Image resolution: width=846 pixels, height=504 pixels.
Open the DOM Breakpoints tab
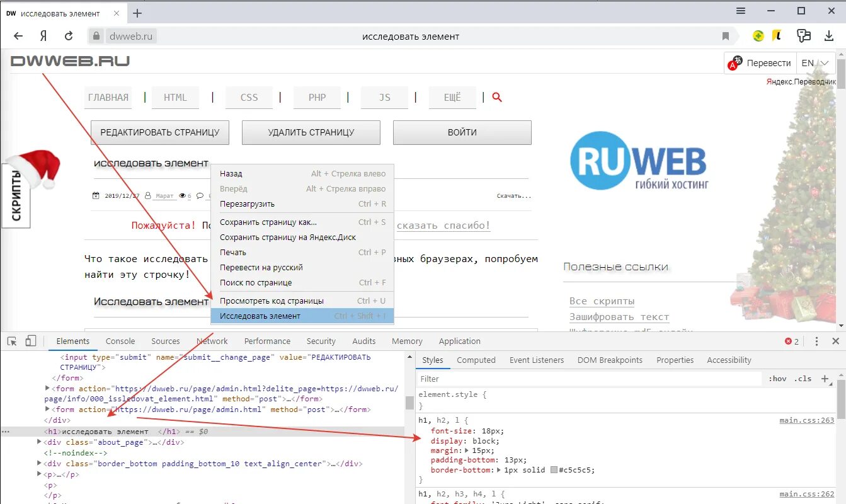(610, 360)
